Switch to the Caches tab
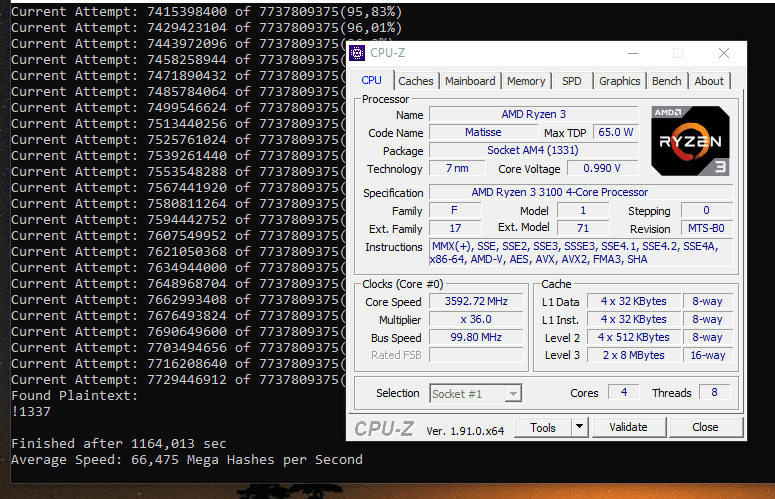 tap(416, 81)
